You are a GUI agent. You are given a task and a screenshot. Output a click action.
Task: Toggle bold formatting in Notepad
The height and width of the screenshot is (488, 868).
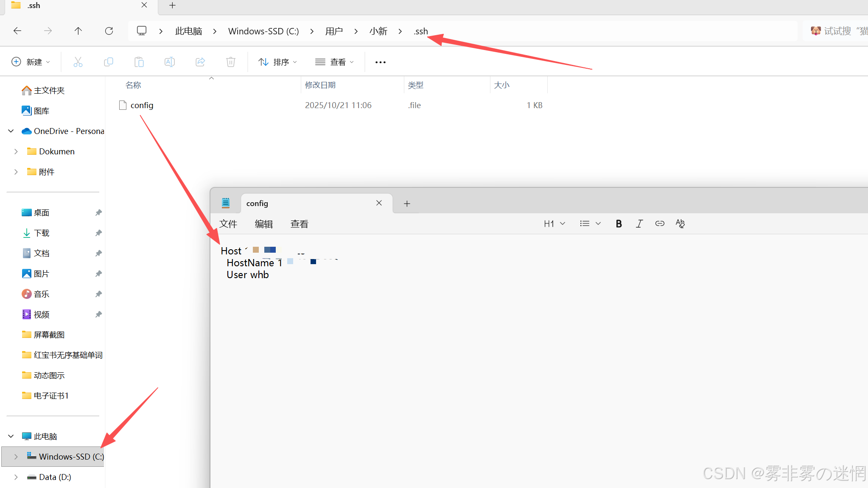[619, 223]
